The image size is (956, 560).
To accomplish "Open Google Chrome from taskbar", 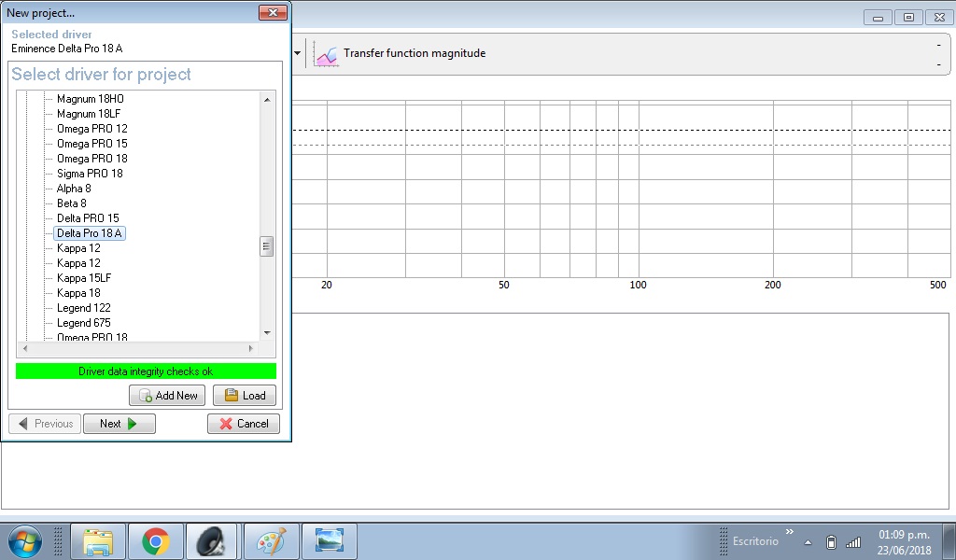I will [156, 541].
